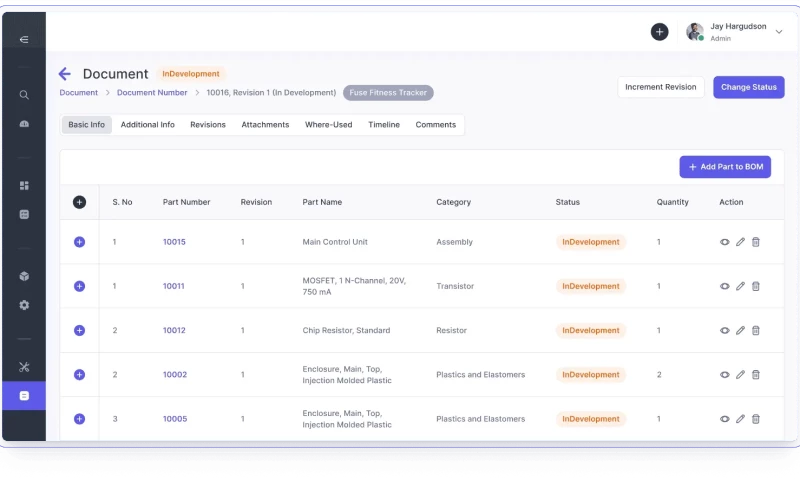Open the list panel icon in sidebar
This screenshot has width=800, height=480.
click(24, 214)
